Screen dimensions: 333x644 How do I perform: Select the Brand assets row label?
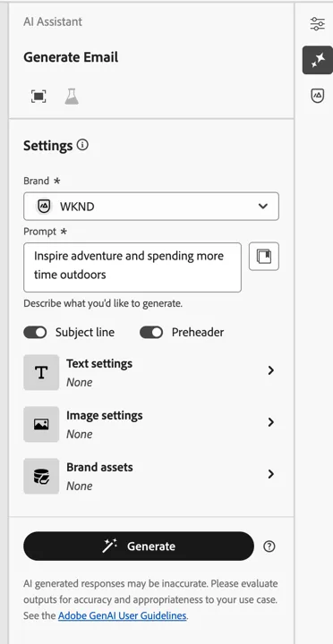(x=99, y=467)
